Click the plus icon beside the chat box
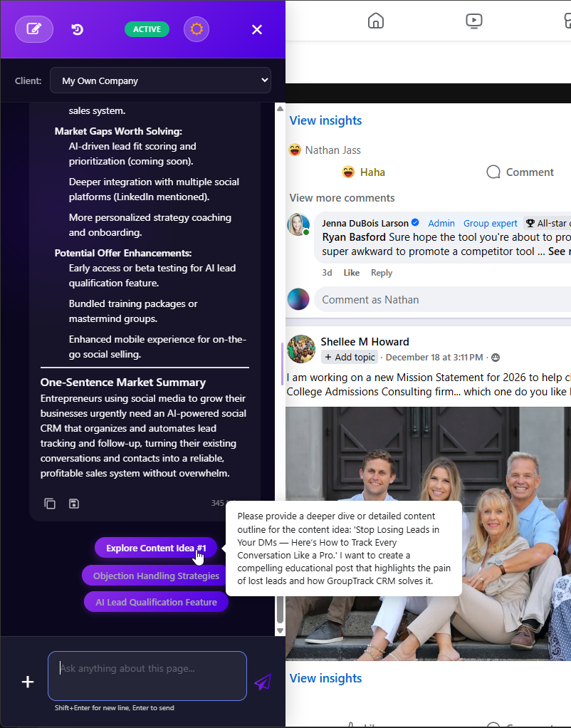This screenshot has height=728, width=571. [x=27, y=682]
